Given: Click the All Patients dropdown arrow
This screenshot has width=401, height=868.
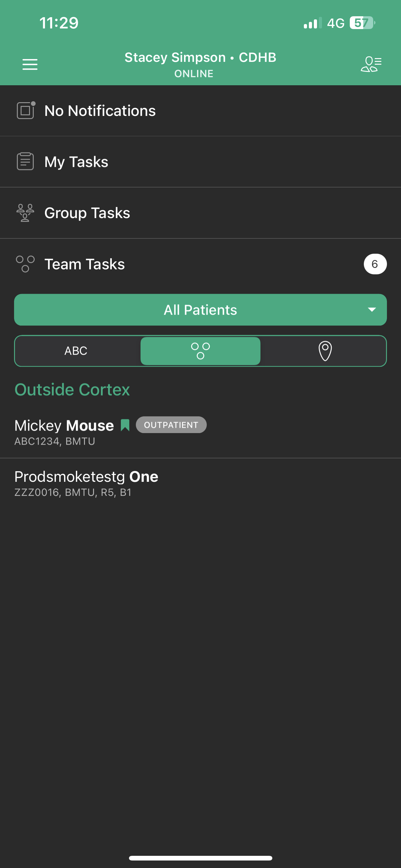Looking at the screenshot, I should coord(372,310).
